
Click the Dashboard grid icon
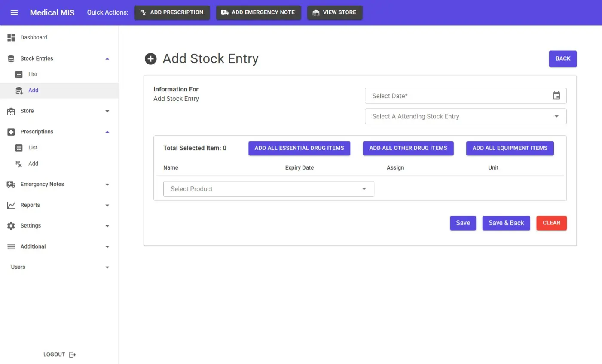[11, 38]
